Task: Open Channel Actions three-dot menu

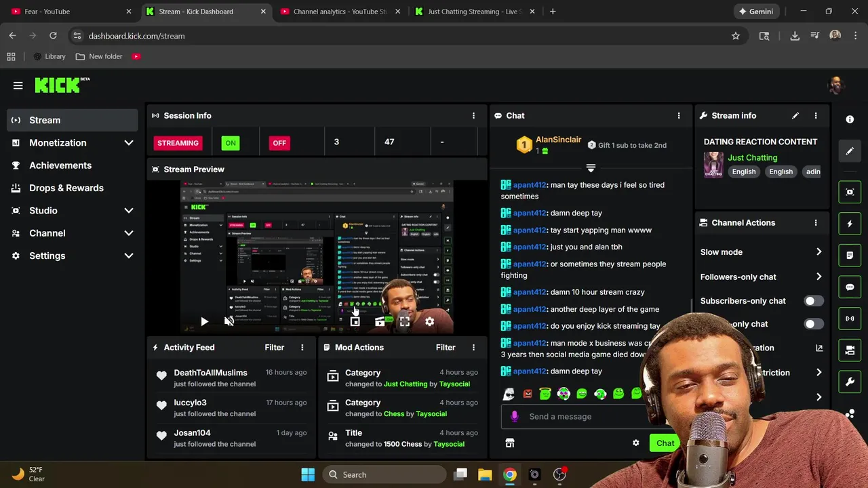Action: (816, 222)
